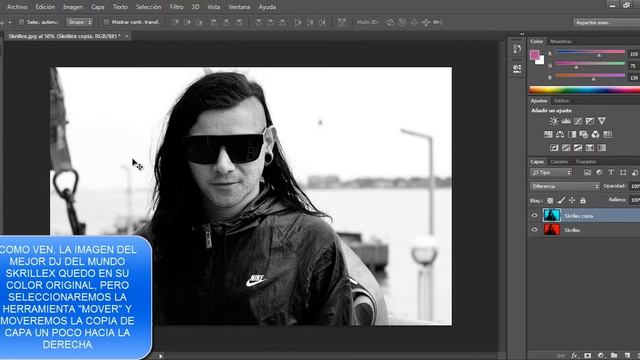
Task: Open the Diferencia blend mode dropdown
Action: 565,186
